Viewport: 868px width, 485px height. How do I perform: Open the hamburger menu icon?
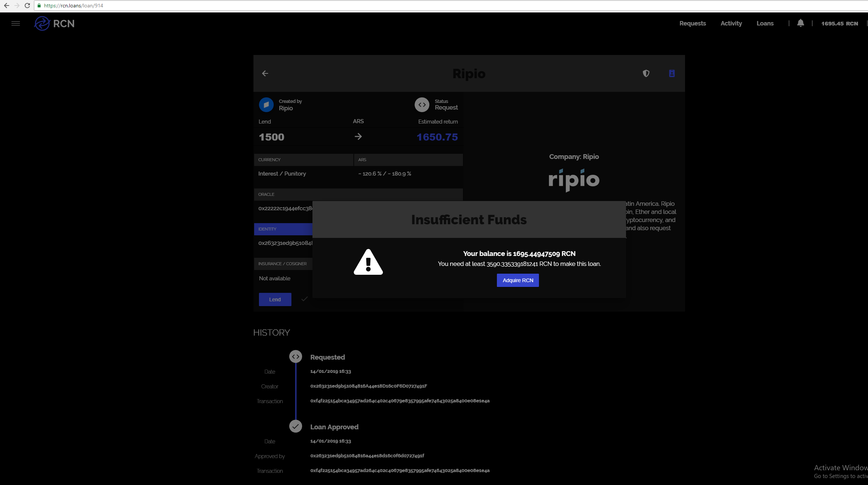15,24
